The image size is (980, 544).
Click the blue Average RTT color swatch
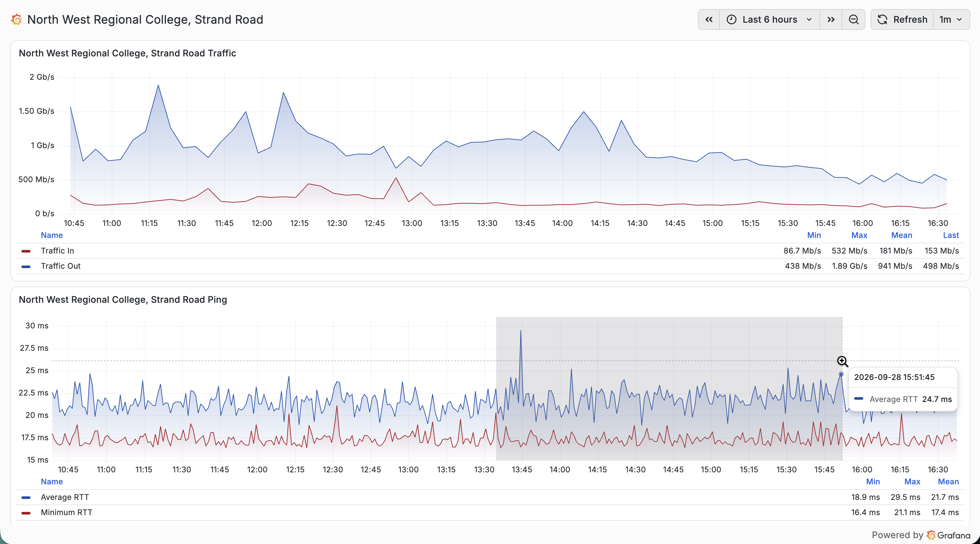26,498
